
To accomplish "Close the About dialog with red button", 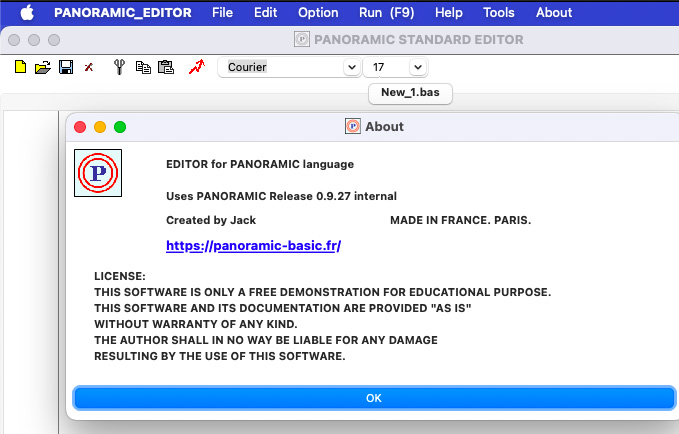I will click(x=80, y=127).
